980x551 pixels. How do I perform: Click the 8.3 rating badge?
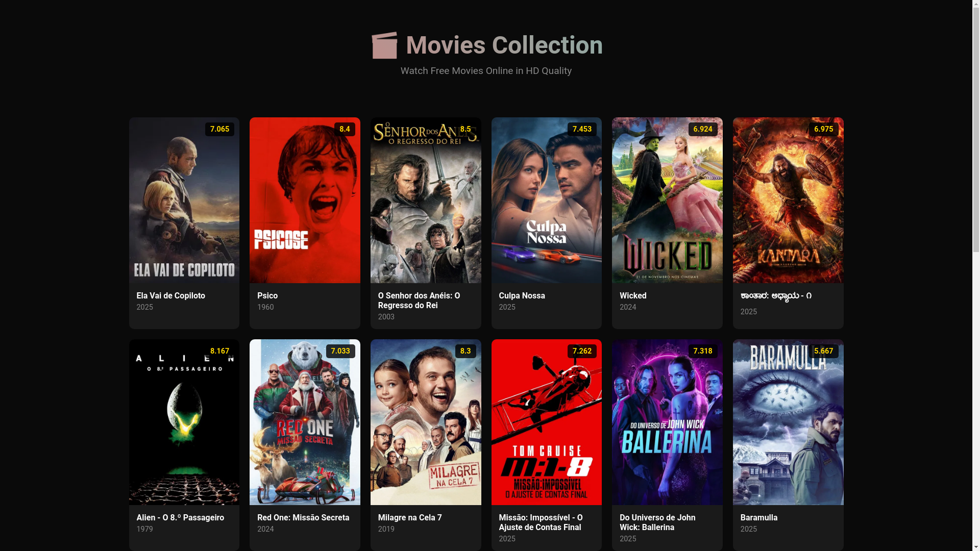click(465, 351)
